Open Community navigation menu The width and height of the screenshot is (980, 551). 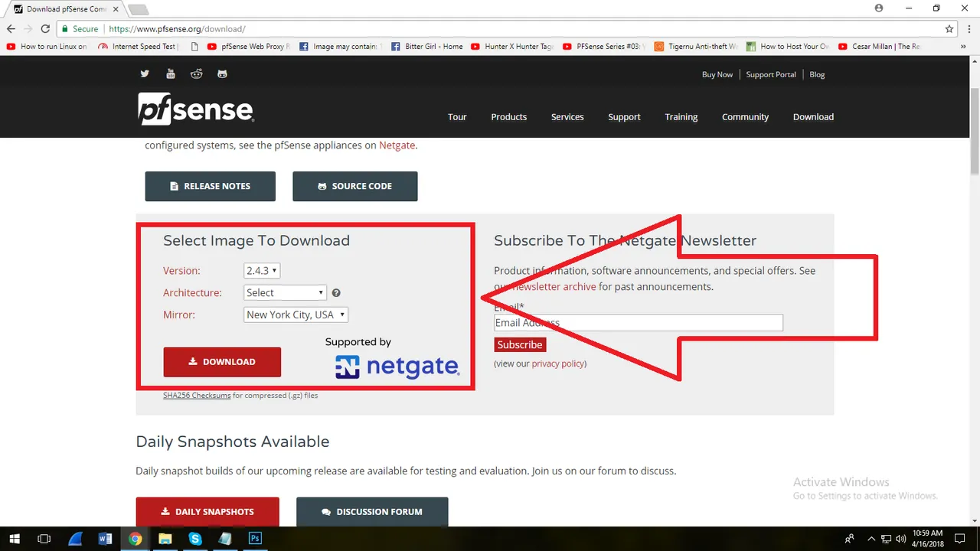click(x=745, y=117)
